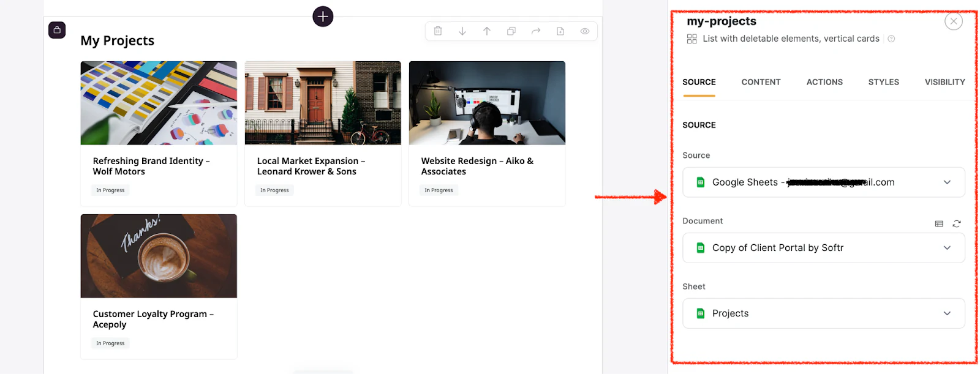Move block up with arrow icon

(x=487, y=31)
